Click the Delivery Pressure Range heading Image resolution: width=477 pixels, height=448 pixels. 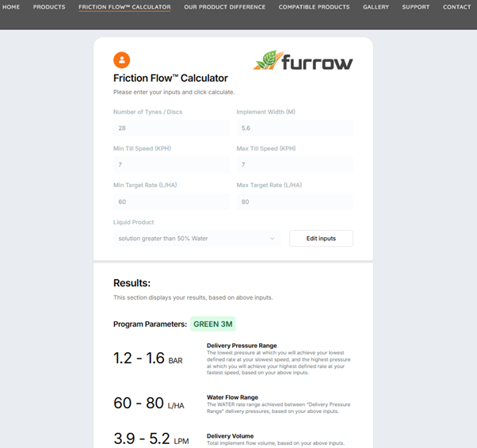coord(242,346)
